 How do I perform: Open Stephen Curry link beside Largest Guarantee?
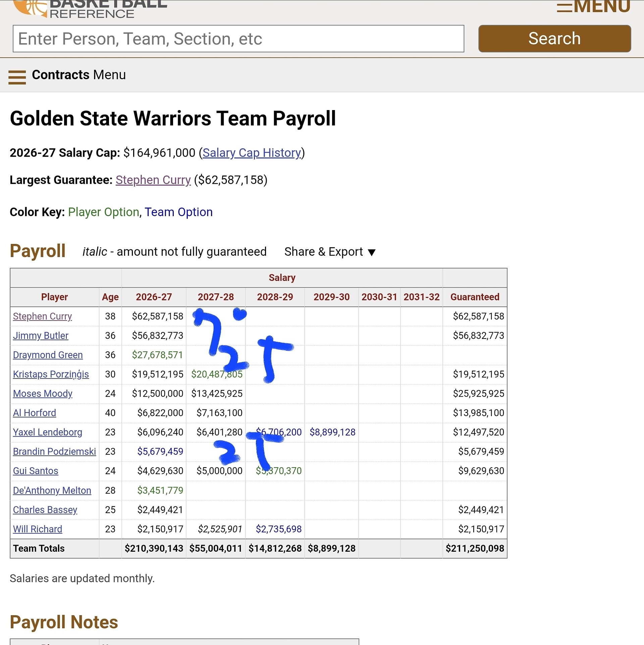[x=153, y=180]
